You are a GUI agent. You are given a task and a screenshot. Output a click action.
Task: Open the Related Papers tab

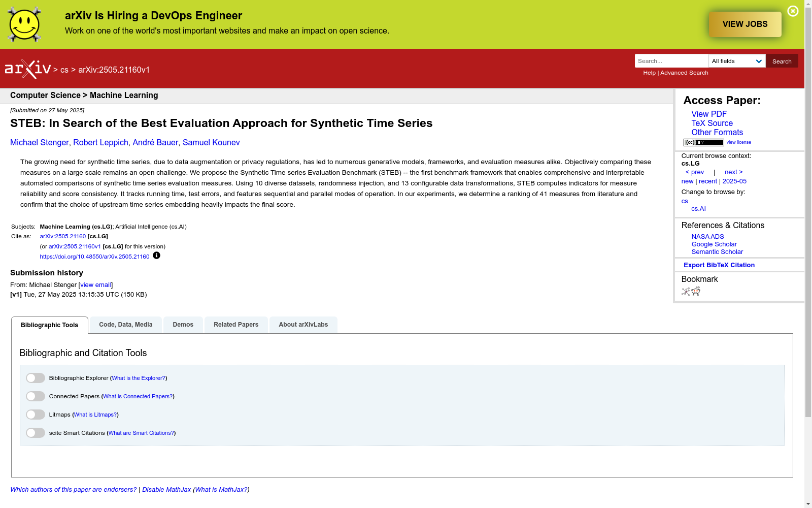pos(236,325)
